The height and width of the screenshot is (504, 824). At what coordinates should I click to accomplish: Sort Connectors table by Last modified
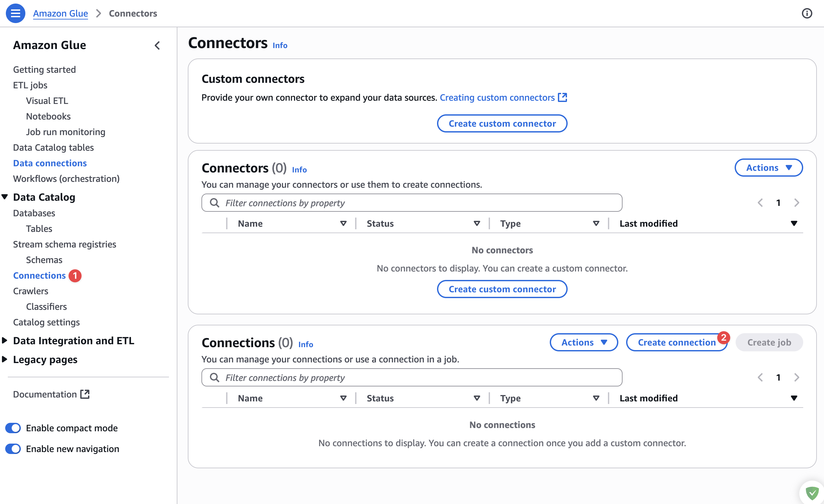click(794, 224)
